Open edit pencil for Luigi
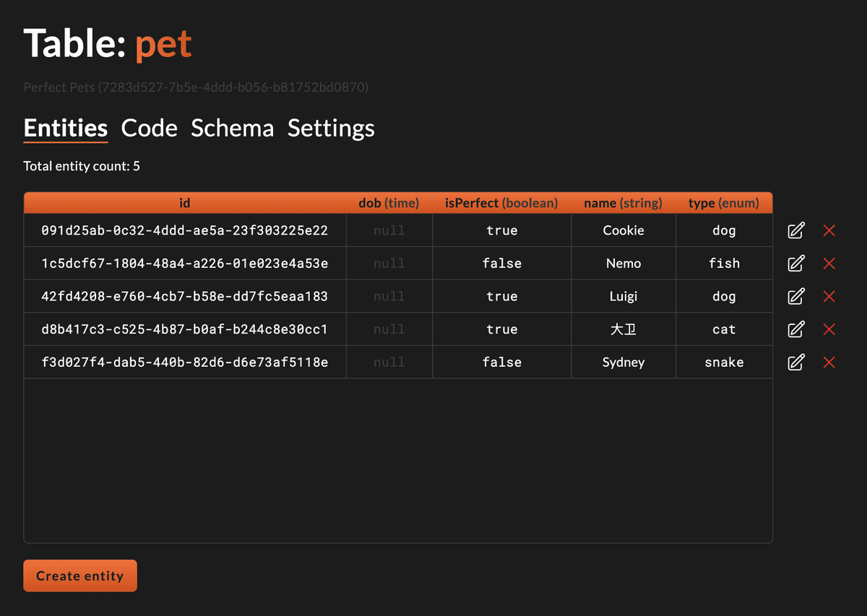 [795, 296]
